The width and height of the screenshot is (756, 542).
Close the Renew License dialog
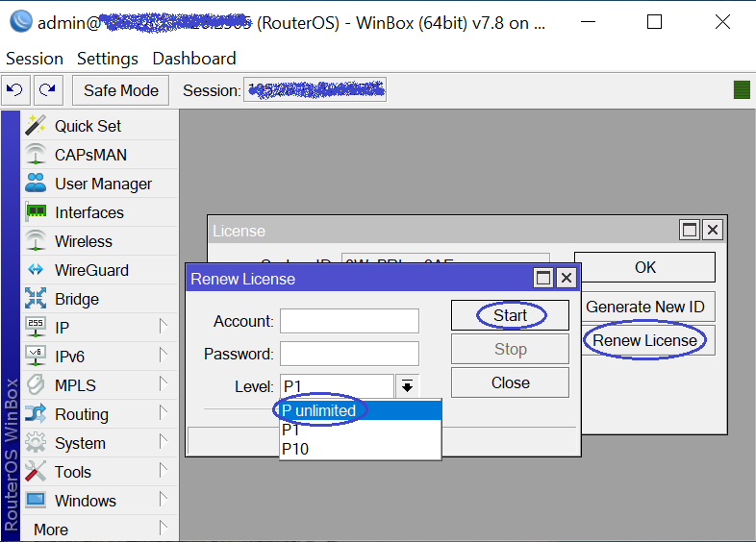click(x=567, y=278)
